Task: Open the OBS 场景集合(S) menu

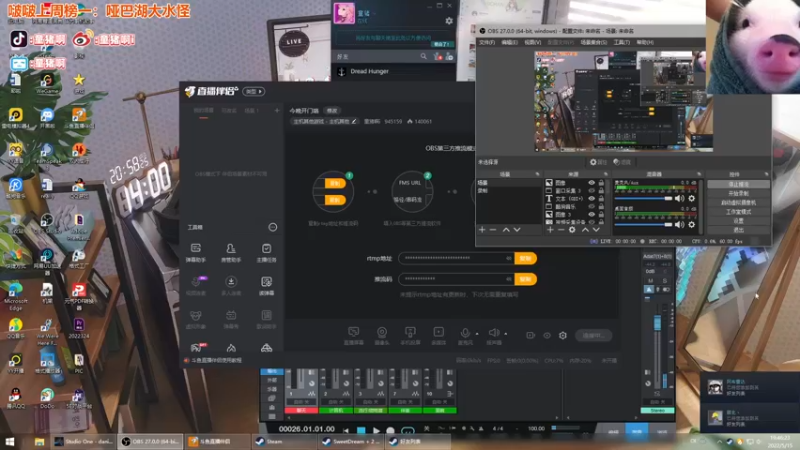Action: pos(593,42)
